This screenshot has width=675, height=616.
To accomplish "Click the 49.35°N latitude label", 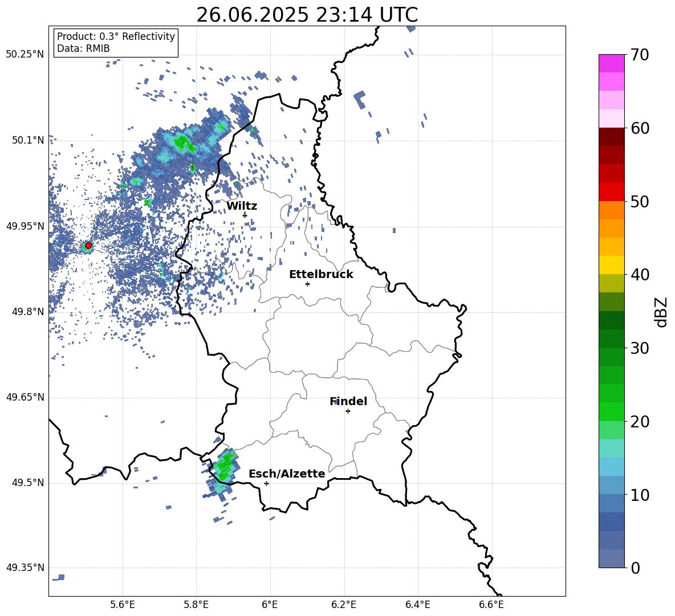I will tap(25, 568).
